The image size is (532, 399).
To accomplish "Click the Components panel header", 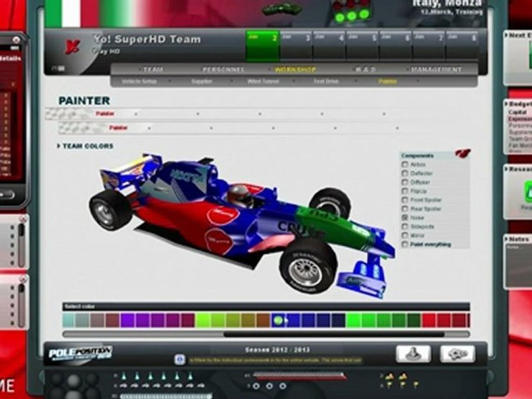I will click(428, 156).
